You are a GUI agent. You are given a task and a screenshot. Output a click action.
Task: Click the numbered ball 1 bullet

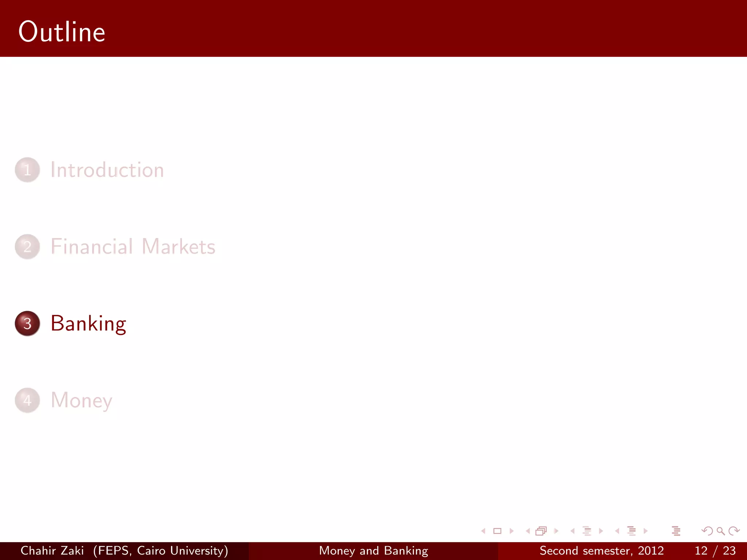coord(27,170)
